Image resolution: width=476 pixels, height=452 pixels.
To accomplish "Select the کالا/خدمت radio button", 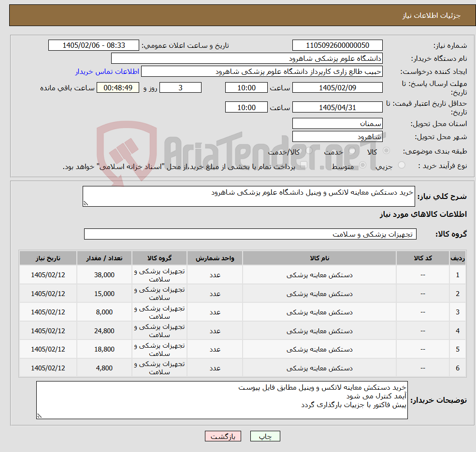I will pyautogui.click(x=309, y=151).
